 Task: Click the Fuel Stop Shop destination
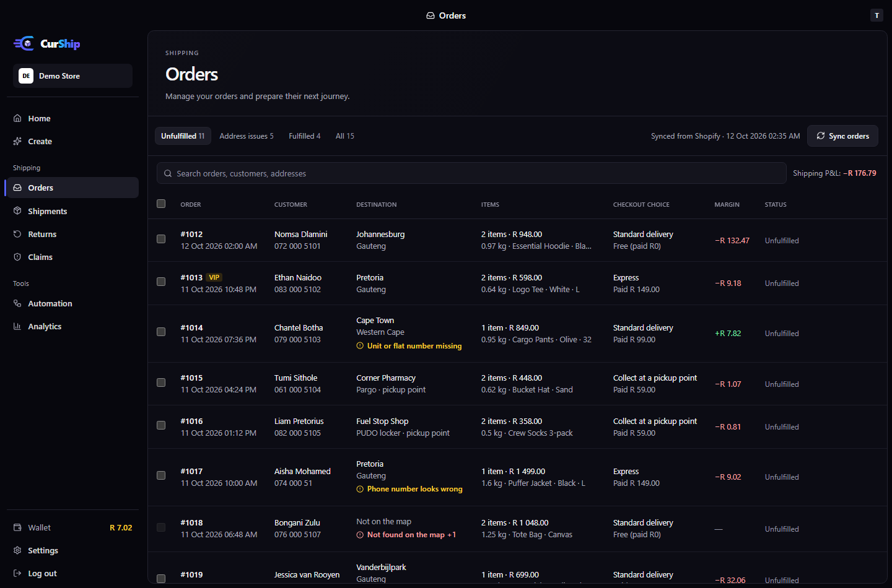[382, 421]
